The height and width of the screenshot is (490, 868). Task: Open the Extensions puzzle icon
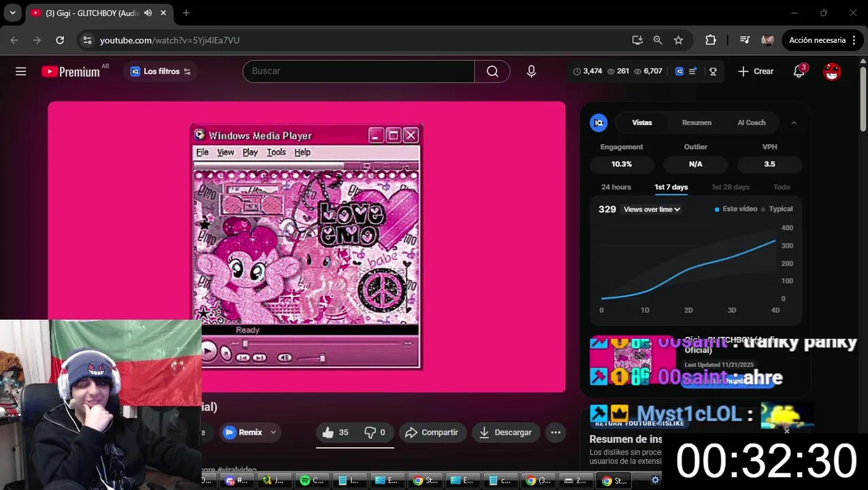711,40
